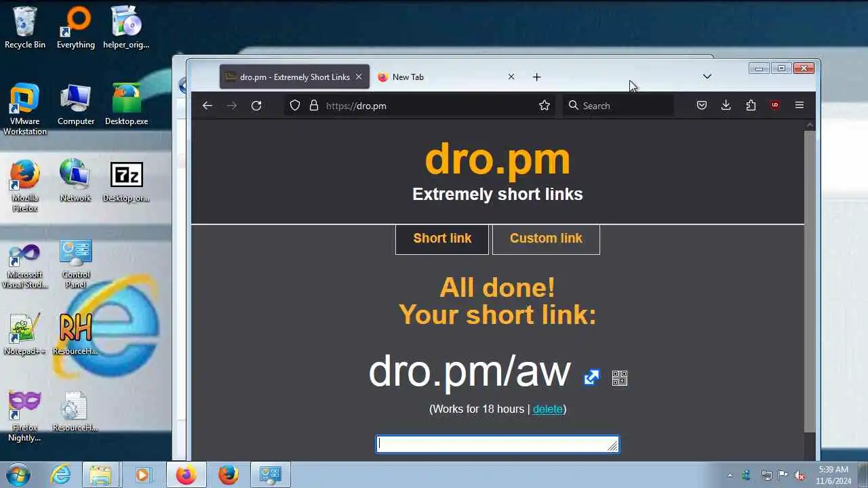Open the Pocket save icon
This screenshot has width=868, height=488.
(702, 106)
